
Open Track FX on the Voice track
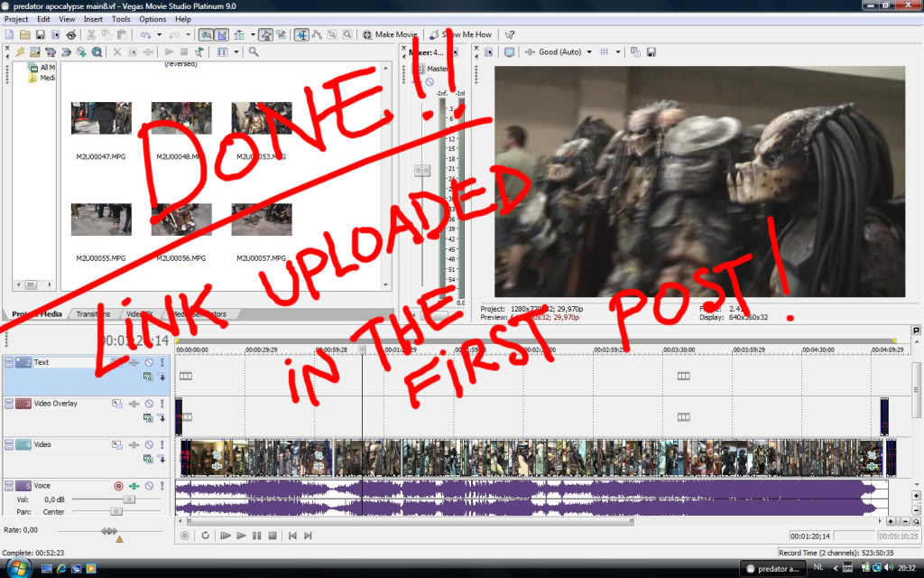(134, 486)
